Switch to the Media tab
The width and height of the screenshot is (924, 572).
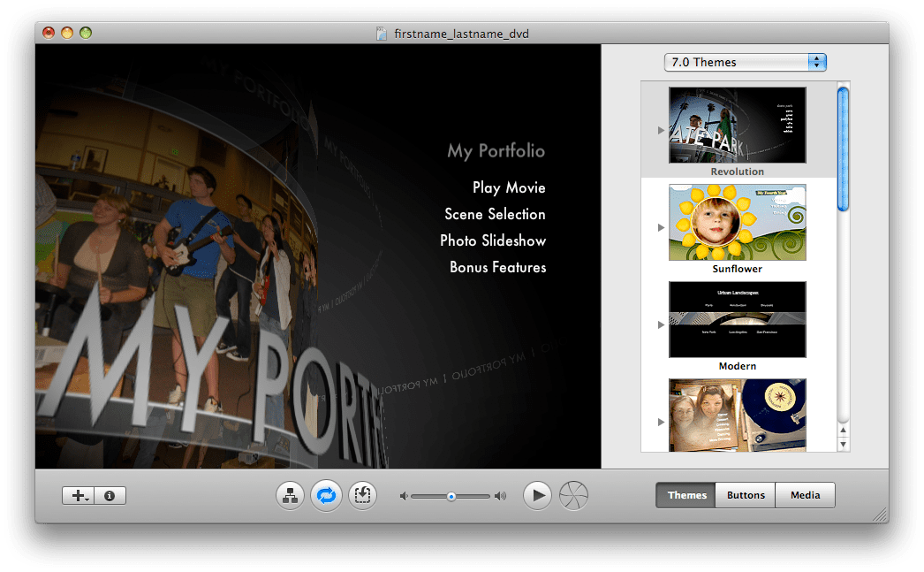[x=805, y=495]
